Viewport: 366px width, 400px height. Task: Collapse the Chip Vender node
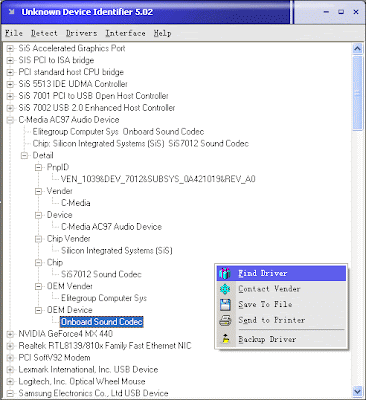tap(39, 239)
